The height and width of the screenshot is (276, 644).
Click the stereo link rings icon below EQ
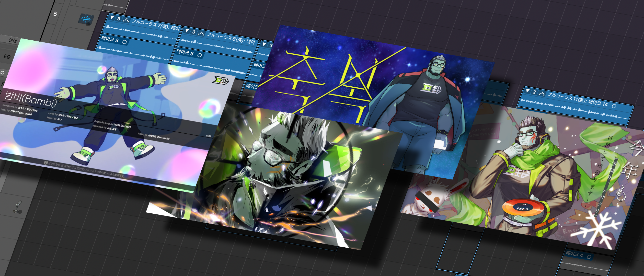[x=2, y=73]
